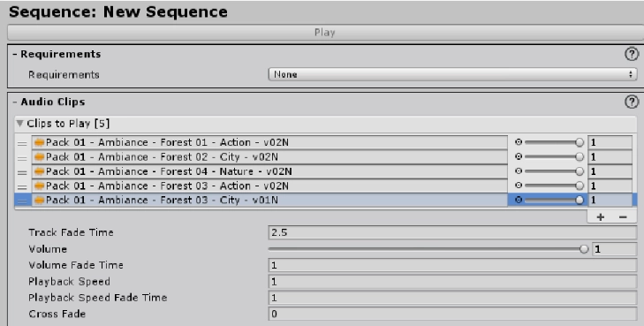Click the volume value field of Forest 03 Action
644x326 pixels.
610,186
